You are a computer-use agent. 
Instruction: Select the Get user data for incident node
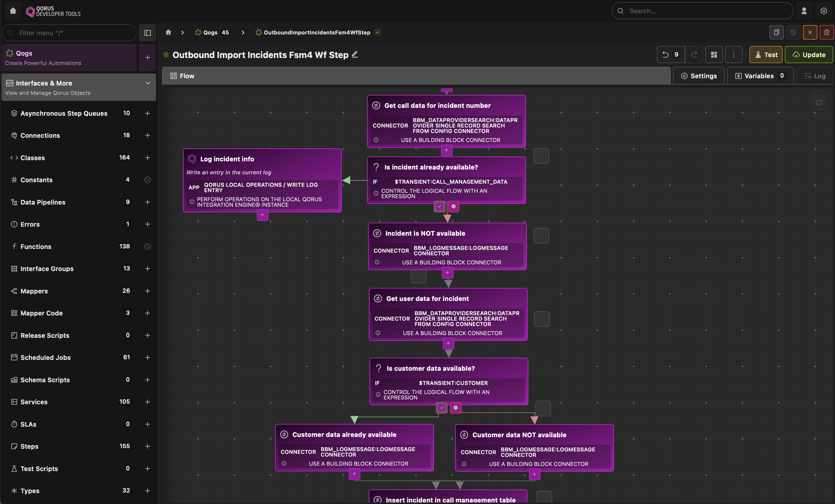point(448,315)
